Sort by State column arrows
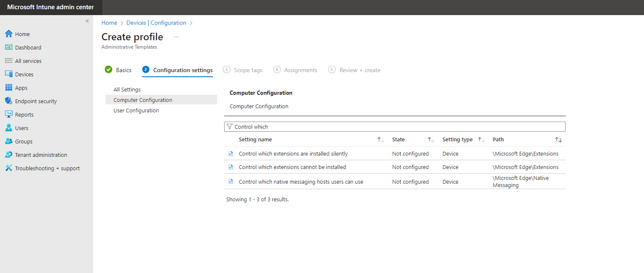Viewport: 644px width, 273px height. coord(431,140)
